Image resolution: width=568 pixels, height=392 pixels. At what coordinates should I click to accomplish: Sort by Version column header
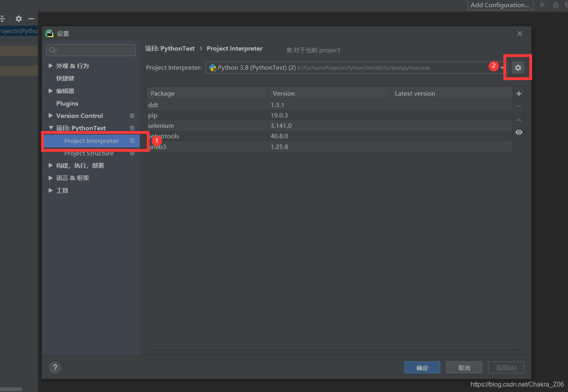click(329, 93)
